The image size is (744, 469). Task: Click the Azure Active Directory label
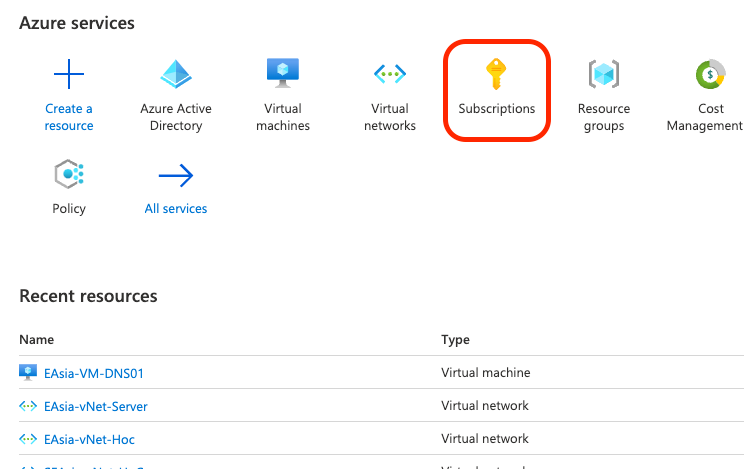point(176,117)
